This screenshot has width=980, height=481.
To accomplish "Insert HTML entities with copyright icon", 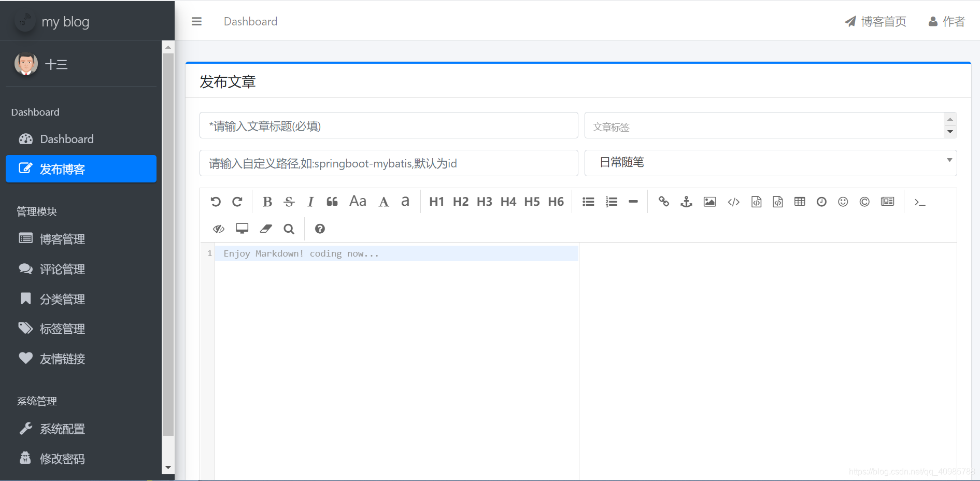I will (x=864, y=202).
